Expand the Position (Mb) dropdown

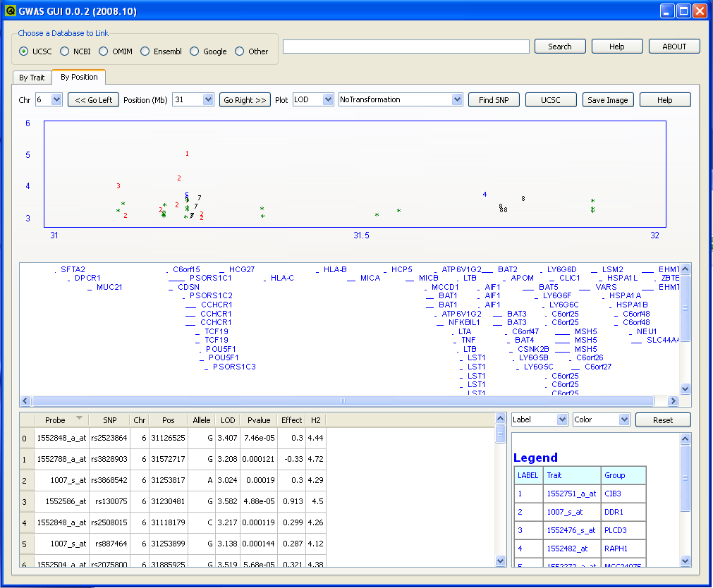pyautogui.click(x=207, y=100)
